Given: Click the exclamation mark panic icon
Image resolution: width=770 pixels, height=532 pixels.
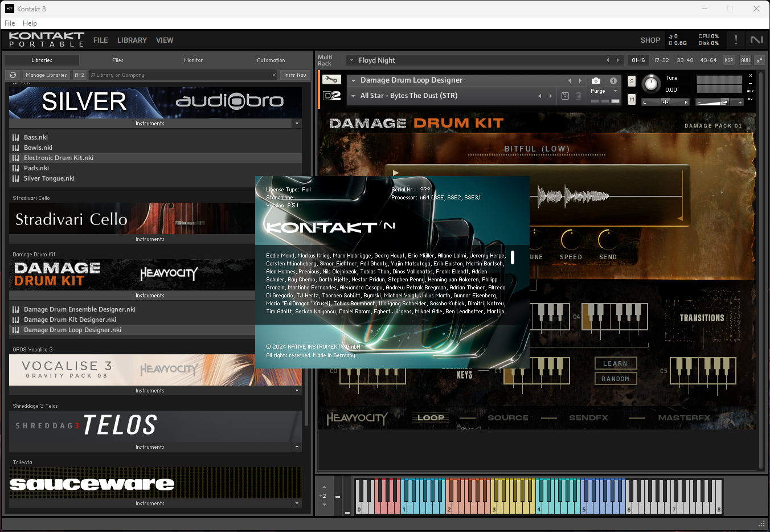Looking at the screenshot, I should [x=736, y=40].
